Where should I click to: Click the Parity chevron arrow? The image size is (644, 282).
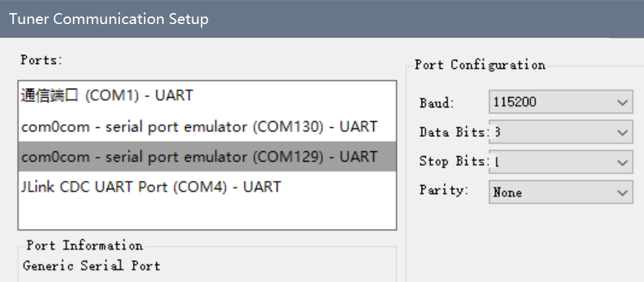pos(623,193)
